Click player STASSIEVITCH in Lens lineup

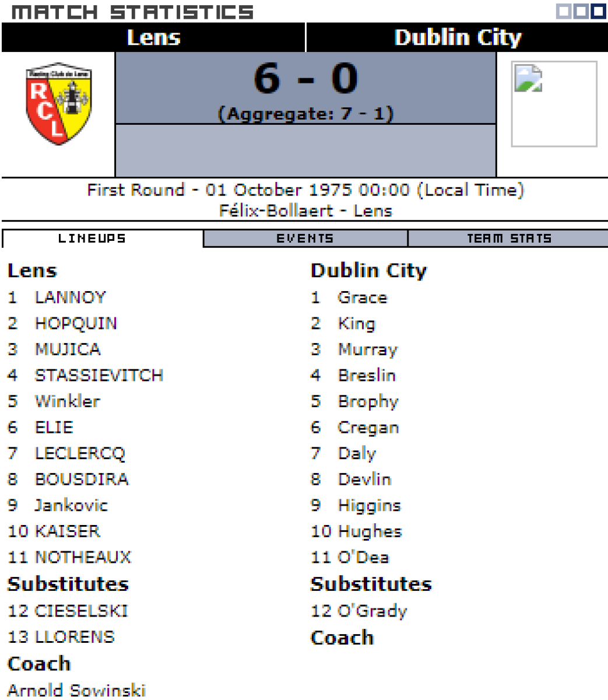click(x=99, y=375)
